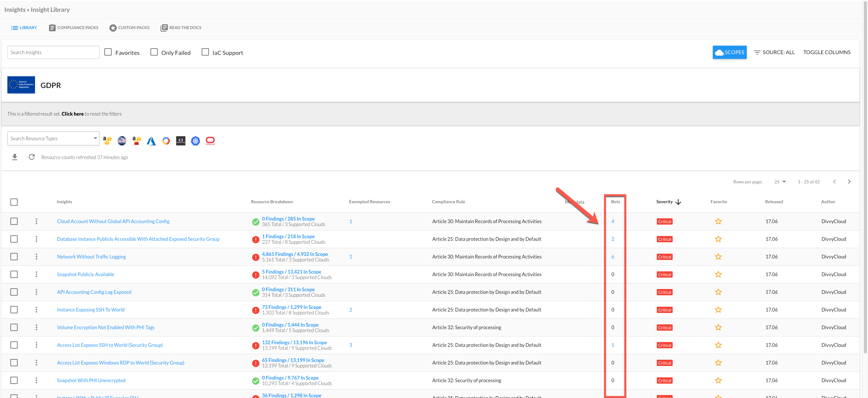Switch to Compliance Packs tab
The width and height of the screenshot is (868, 398).
(x=74, y=28)
